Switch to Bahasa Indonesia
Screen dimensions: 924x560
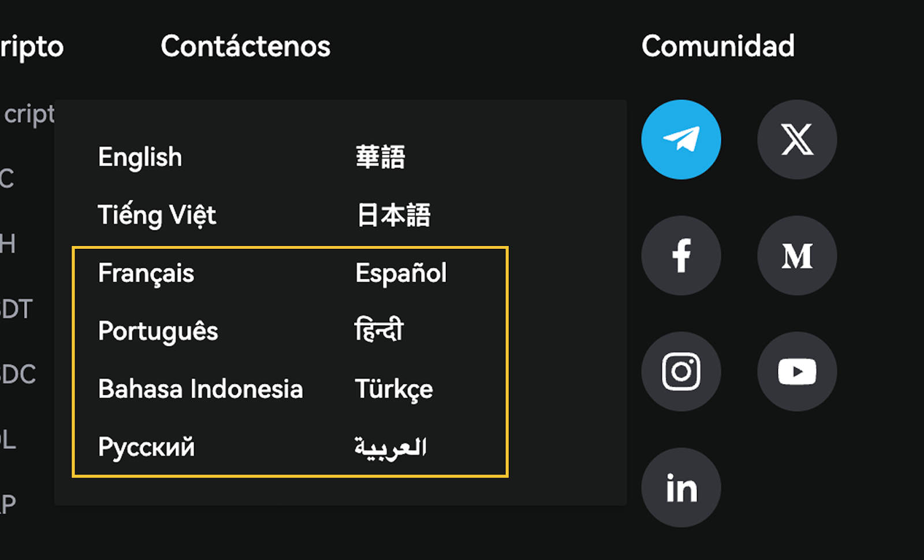click(x=200, y=389)
